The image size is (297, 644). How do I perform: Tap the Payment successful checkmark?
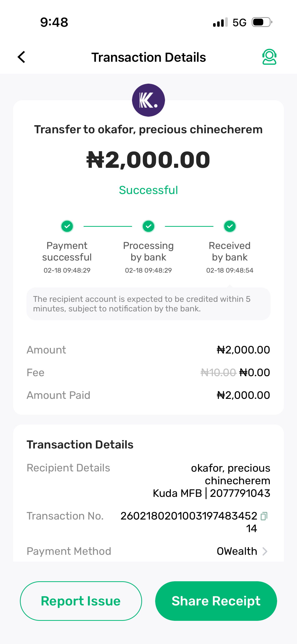coord(67,226)
